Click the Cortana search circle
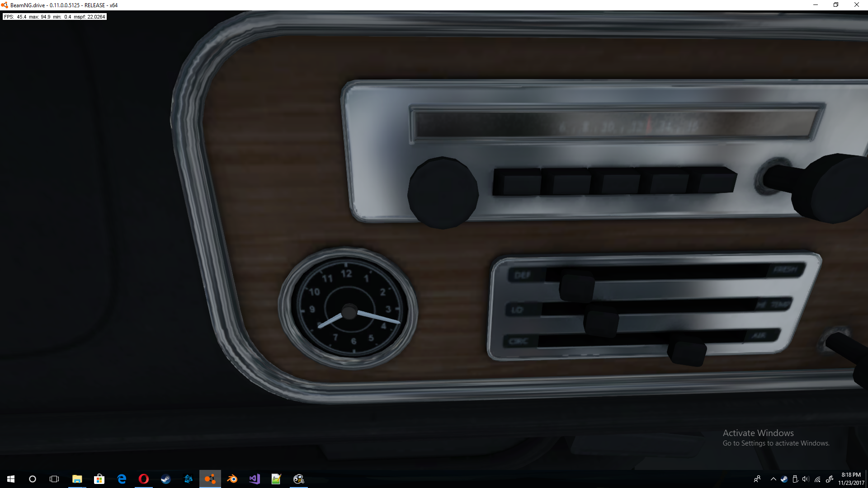868x488 pixels. click(33, 479)
